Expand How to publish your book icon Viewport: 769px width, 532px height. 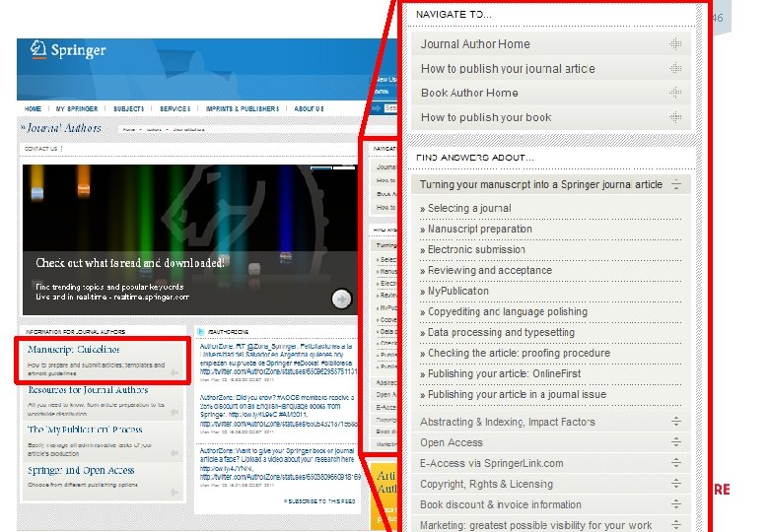pos(675,116)
